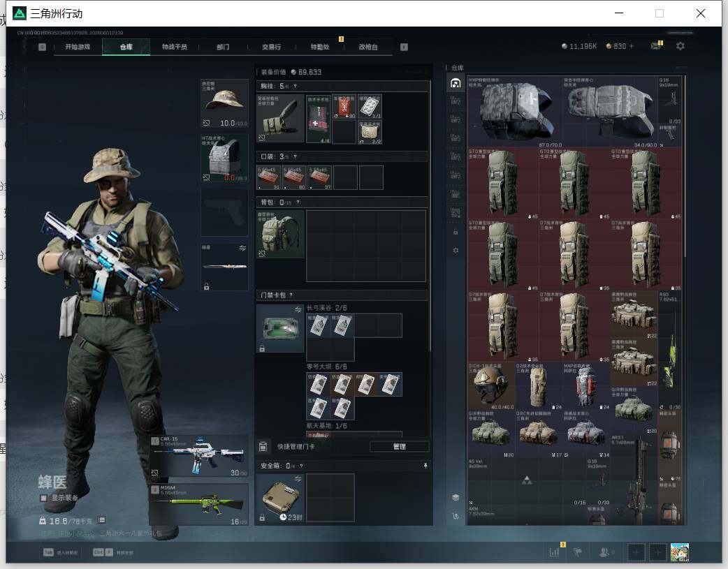Open the 改枪台 tab
This screenshot has height=569, width=728.
368,47
